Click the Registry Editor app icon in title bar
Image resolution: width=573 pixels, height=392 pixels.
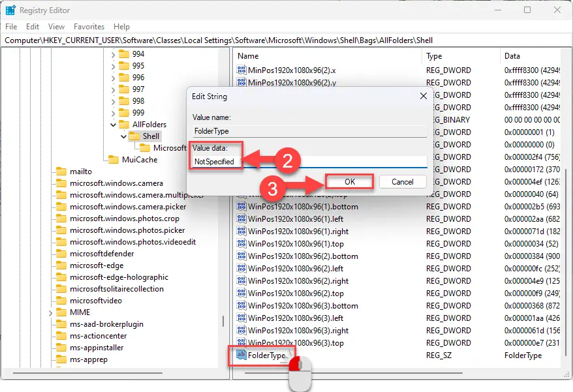[10, 10]
